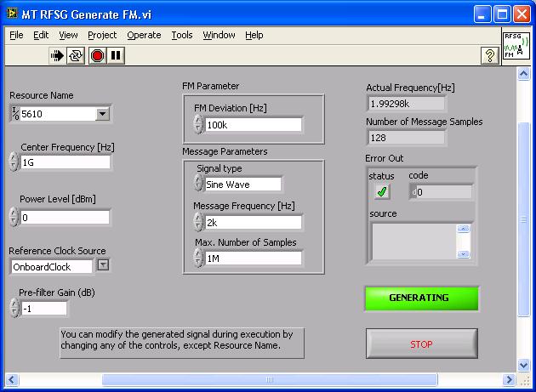The width and height of the screenshot is (536, 392).
Task: Open the Tools menu
Action: point(182,35)
